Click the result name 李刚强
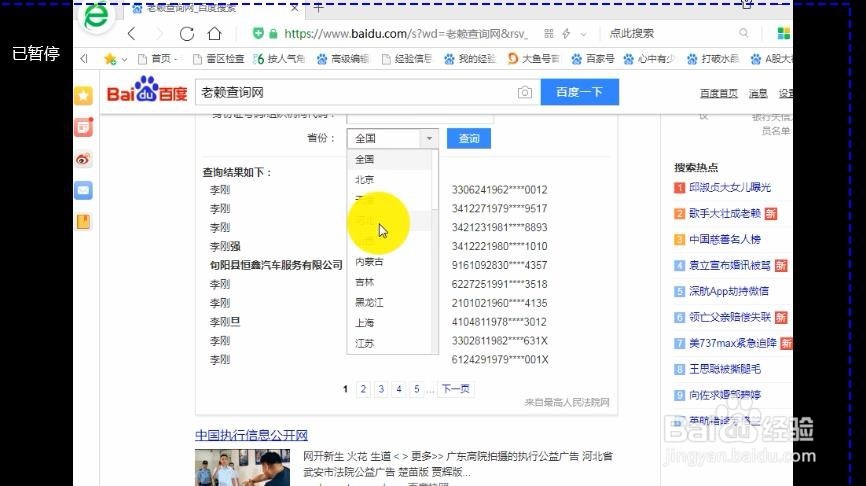866x486 pixels. pos(225,246)
